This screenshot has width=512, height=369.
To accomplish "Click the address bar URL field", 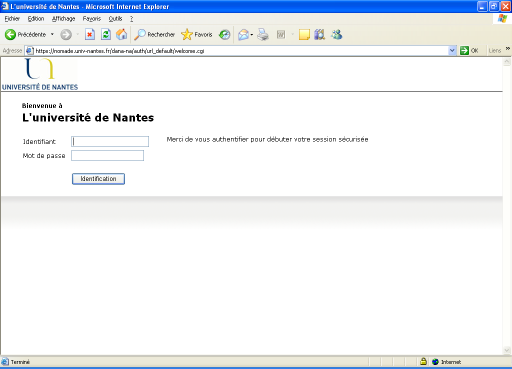I will click(x=240, y=51).
